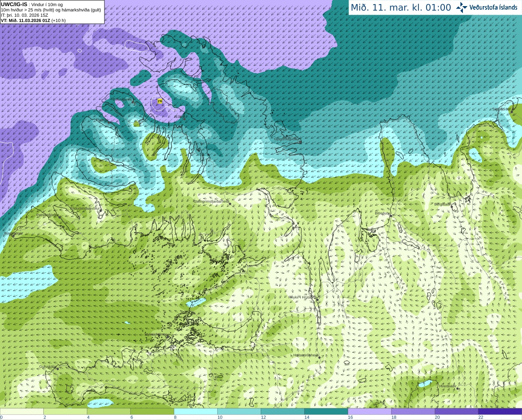Pick the 12–14 m/s teal legend swatch

pyautogui.click(x=283, y=411)
